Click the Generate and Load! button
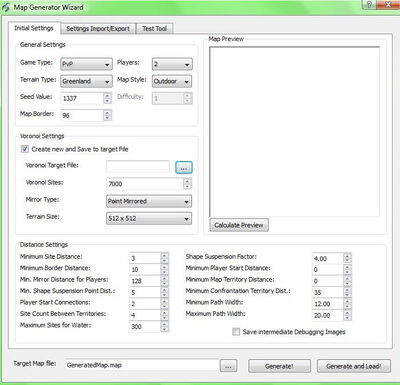This screenshot has width=400, height=385. pyautogui.click(x=354, y=366)
